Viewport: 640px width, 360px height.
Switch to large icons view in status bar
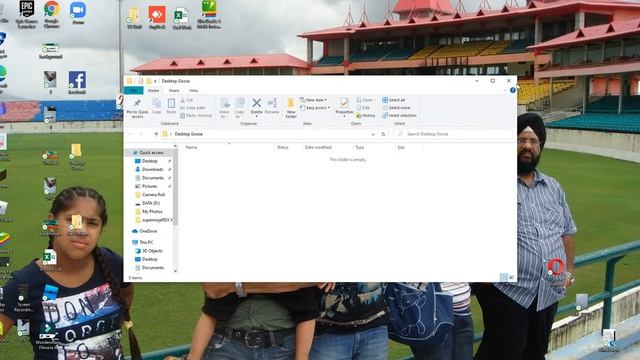(511, 278)
